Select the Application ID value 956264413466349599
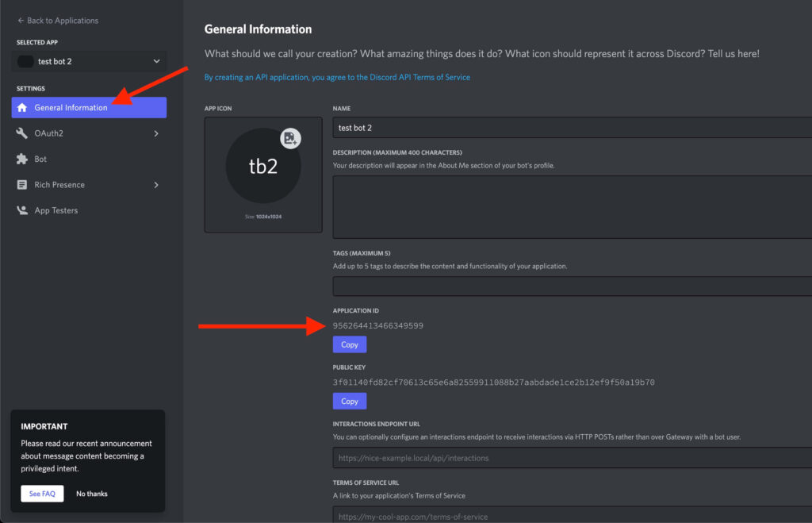 tap(378, 325)
